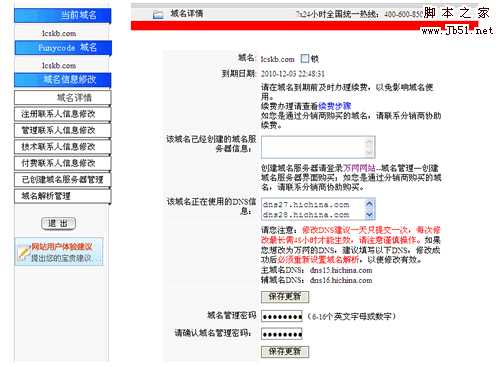Open 已创建域名服务器管理 menu item

tap(63, 180)
